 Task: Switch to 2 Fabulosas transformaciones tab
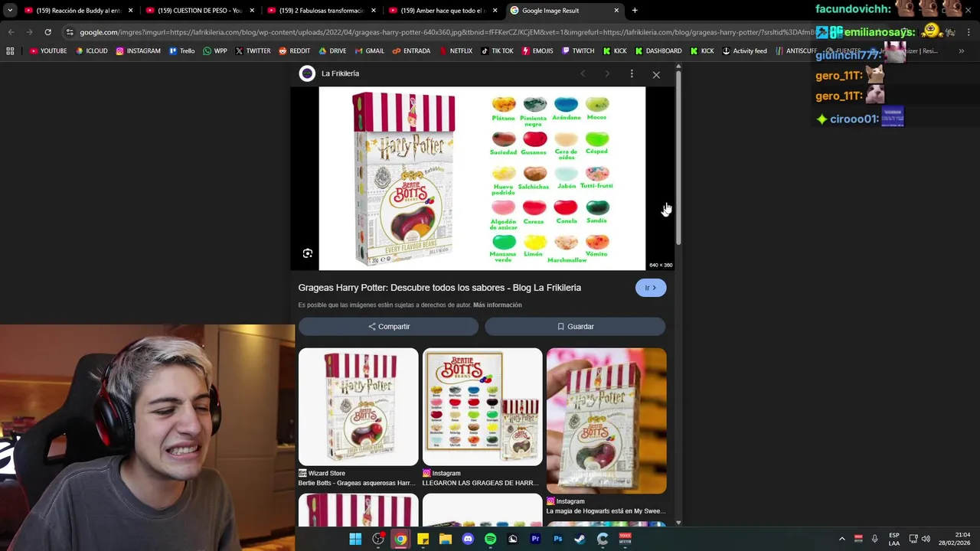tap(322, 11)
